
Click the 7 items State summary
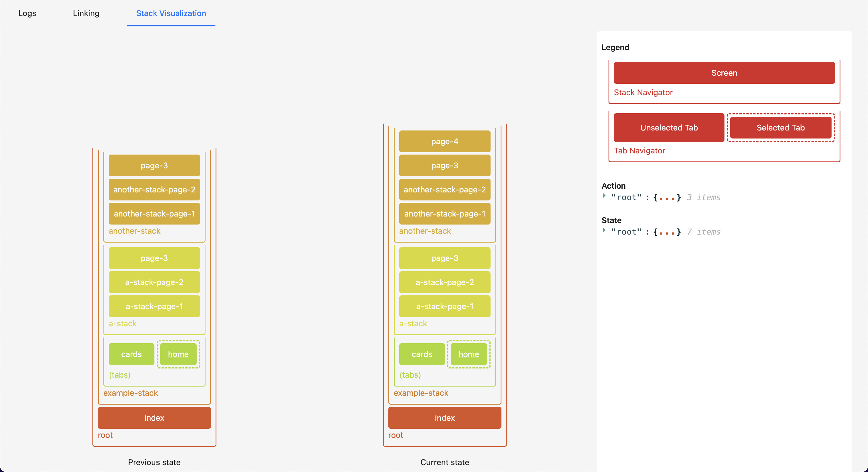click(x=703, y=232)
